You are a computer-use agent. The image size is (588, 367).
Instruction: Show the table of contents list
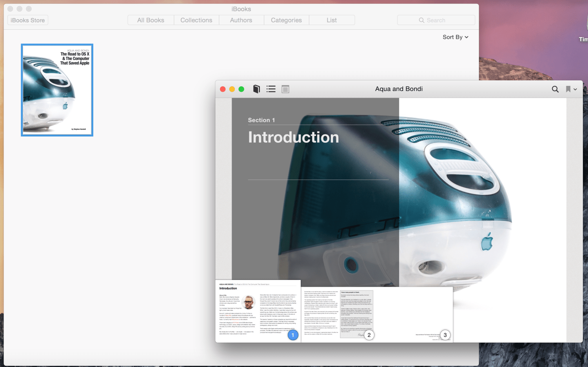coord(271,89)
